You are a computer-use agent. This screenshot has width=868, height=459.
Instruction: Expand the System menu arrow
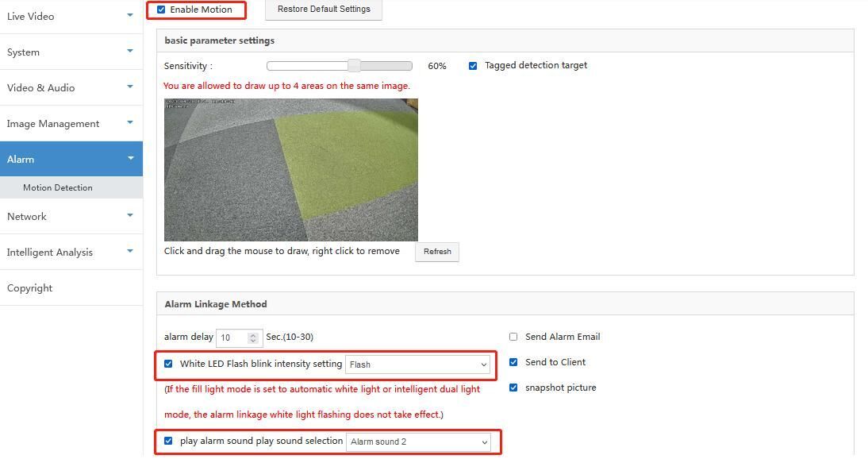(x=130, y=52)
